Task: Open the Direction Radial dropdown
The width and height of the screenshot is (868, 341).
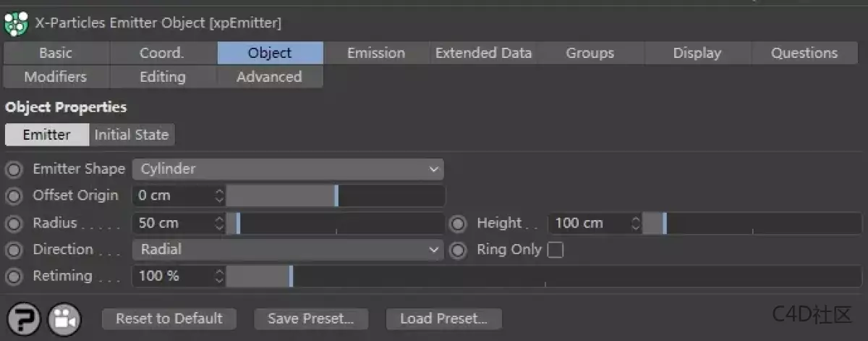Action: [x=288, y=250]
